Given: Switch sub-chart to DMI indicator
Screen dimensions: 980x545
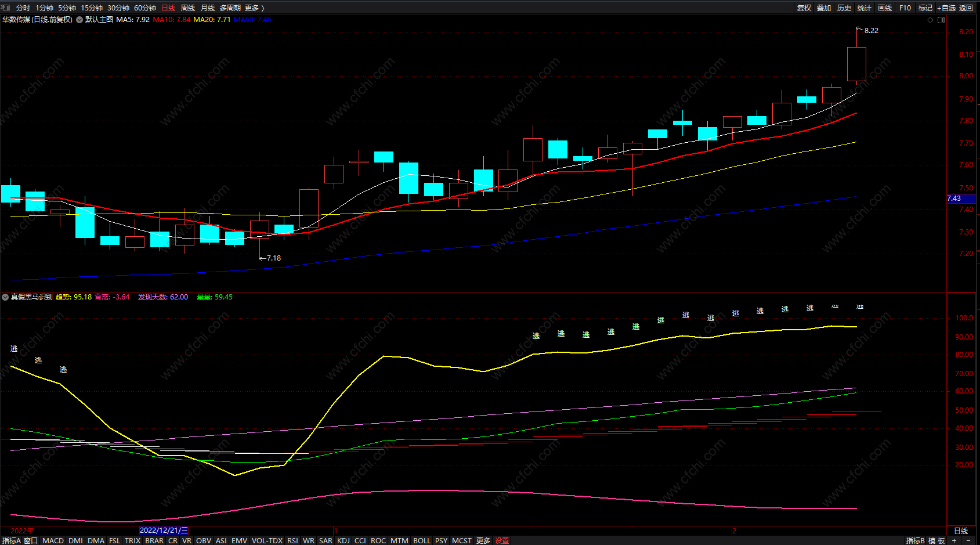Looking at the screenshot, I should [x=75, y=540].
